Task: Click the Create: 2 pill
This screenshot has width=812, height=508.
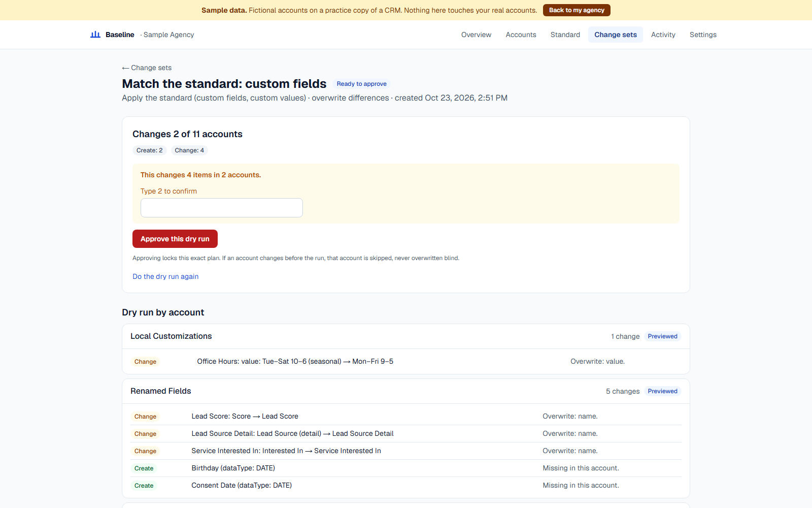Action: tap(149, 150)
